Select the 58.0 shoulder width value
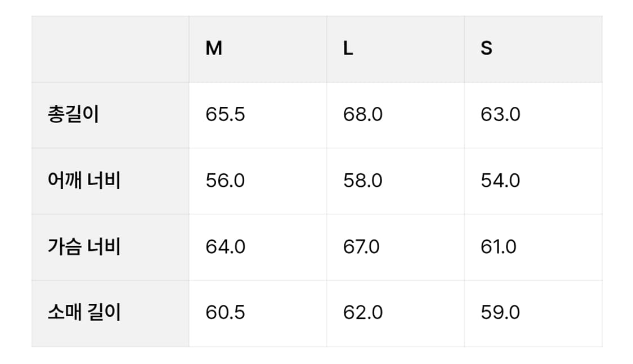The height and width of the screenshot is (364, 633). (x=363, y=181)
